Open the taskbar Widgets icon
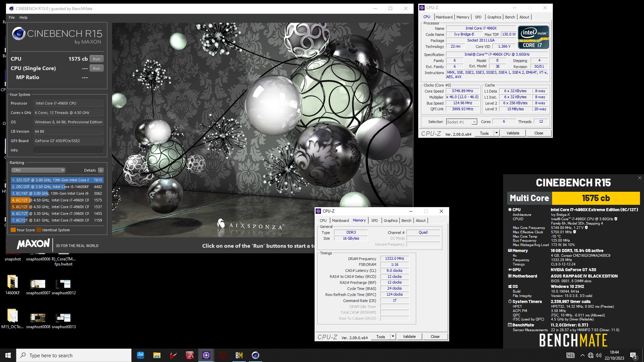The height and width of the screenshot is (362, 644). click(x=140, y=355)
